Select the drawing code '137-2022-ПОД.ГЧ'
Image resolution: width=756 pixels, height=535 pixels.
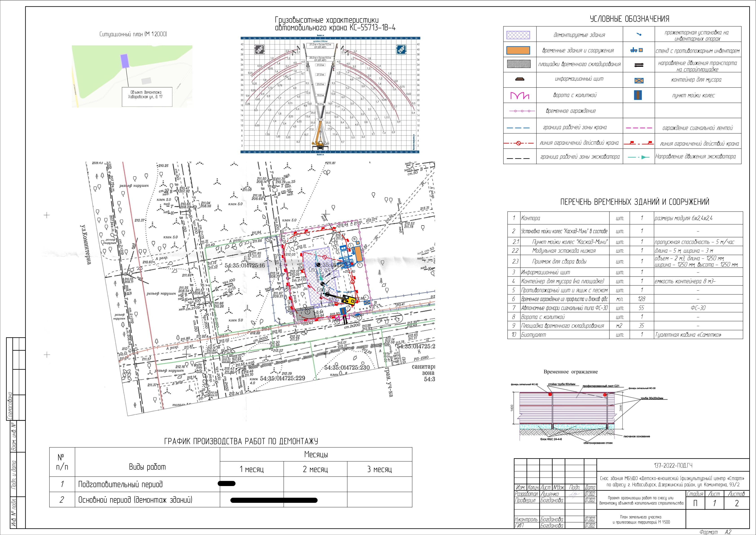click(673, 466)
